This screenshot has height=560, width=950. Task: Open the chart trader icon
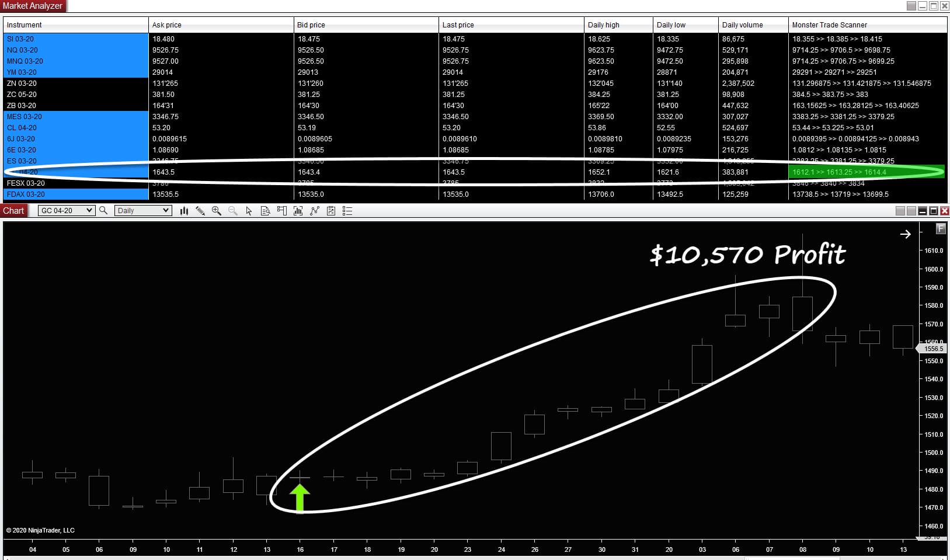tap(282, 211)
